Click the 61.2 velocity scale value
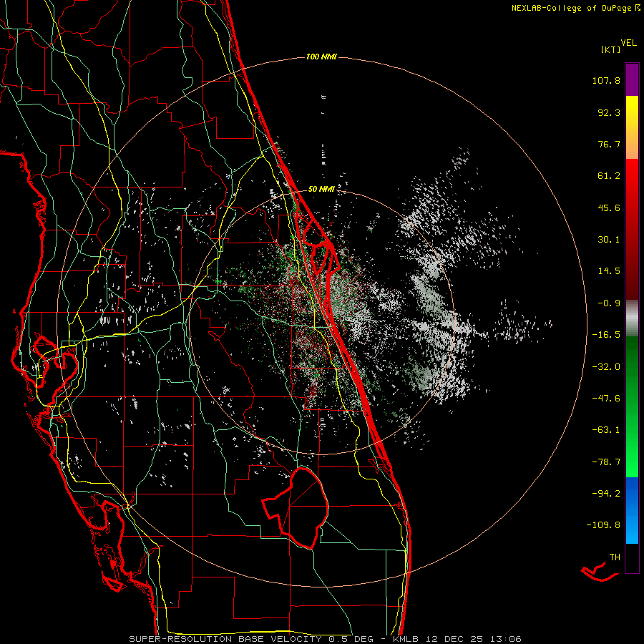The width and height of the screenshot is (644, 644). pos(609,176)
